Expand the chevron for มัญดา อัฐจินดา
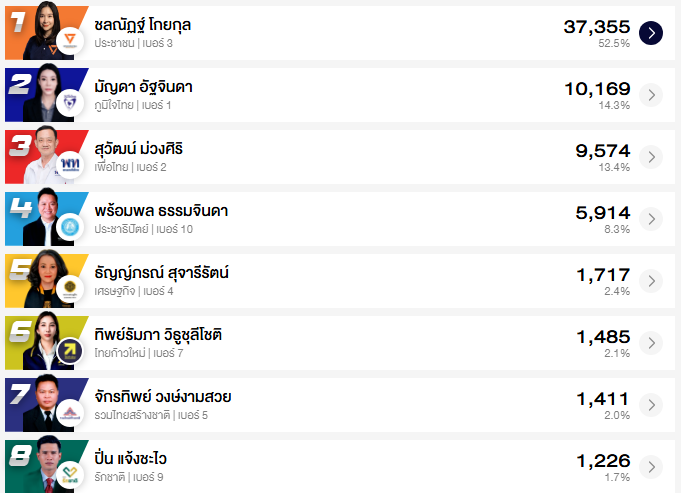The width and height of the screenshot is (681, 493). [651, 95]
